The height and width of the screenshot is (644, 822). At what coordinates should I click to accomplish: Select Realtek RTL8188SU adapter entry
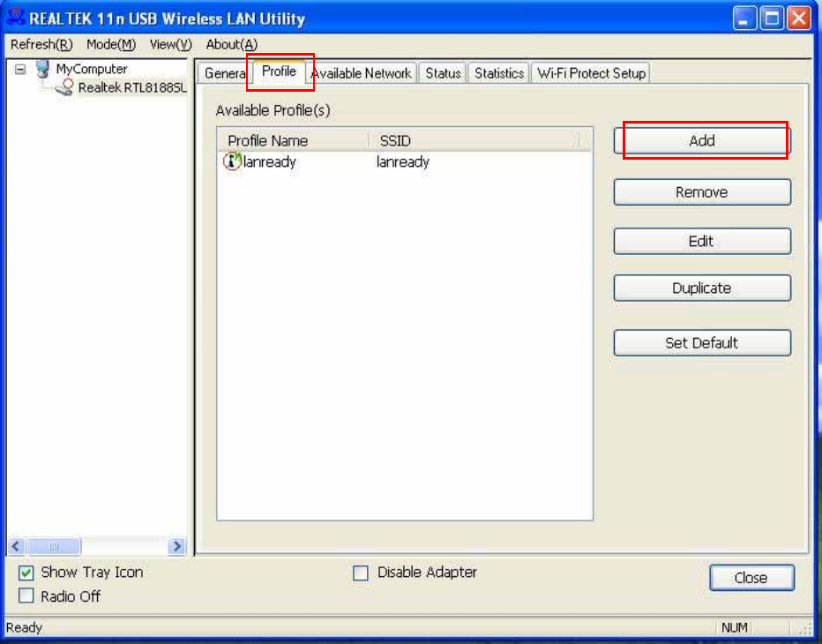[x=132, y=87]
